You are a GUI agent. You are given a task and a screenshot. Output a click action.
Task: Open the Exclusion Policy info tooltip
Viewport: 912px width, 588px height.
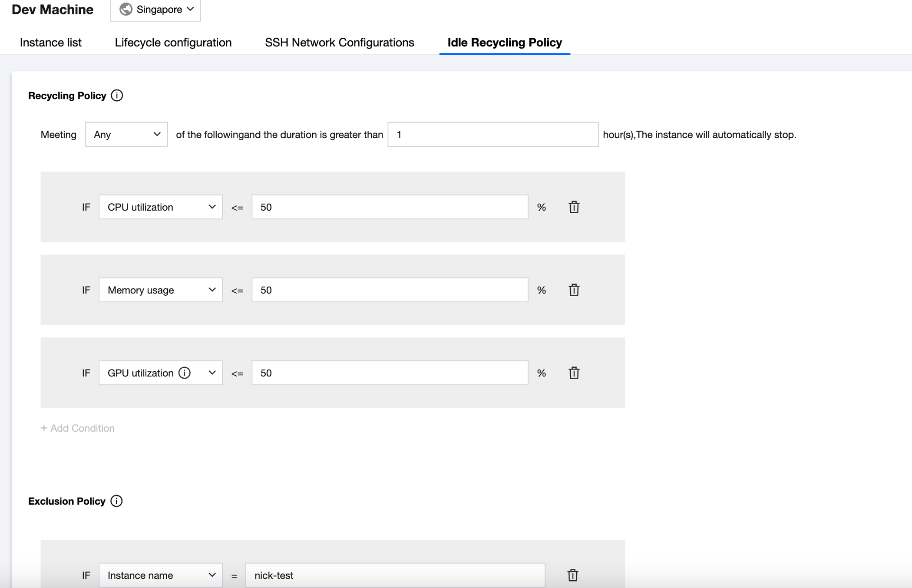point(116,501)
